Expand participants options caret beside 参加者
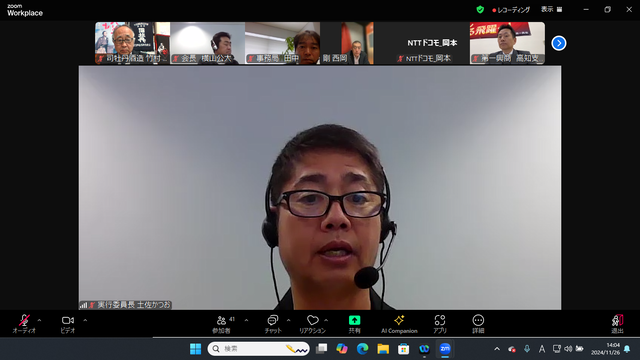The width and height of the screenshot is (640, 360). tap(247, 320)
